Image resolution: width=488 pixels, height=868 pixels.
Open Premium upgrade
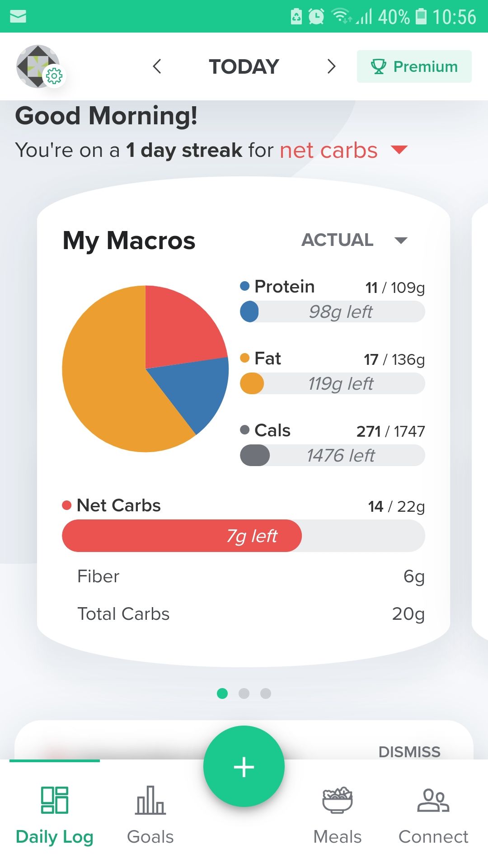[x=414, y=66]
